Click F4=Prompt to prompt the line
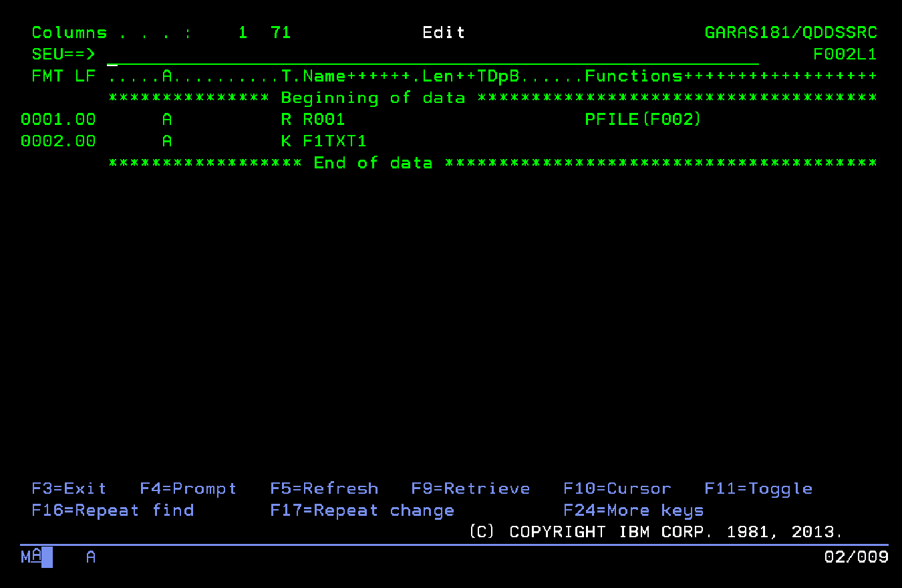This screenshot has width=902, height=588. (x=188, y=489)
